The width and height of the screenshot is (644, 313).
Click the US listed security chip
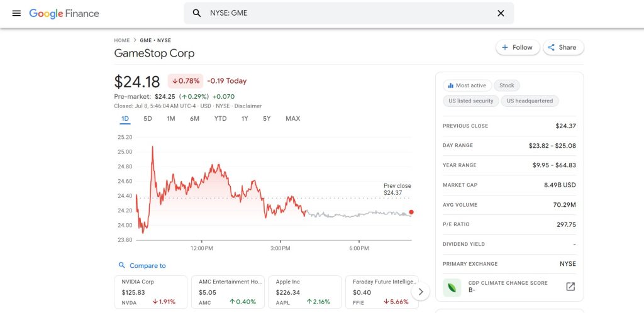point(470,101)
